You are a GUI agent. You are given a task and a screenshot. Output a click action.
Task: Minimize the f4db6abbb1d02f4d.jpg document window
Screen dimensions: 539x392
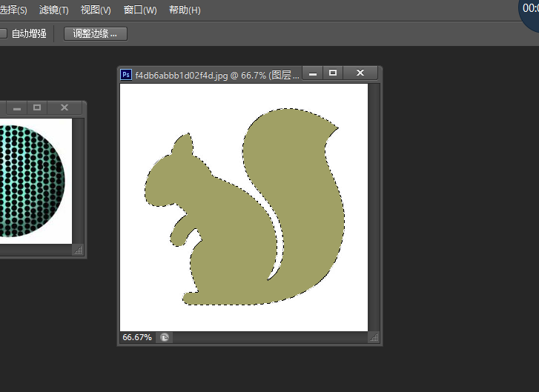312,73
